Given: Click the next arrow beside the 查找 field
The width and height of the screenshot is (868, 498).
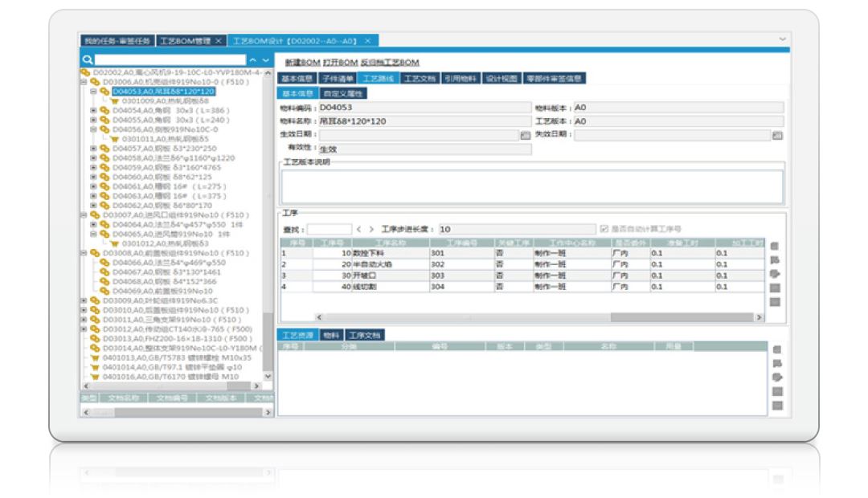Looking at the screenshot, I should click(x=371, y=229).
